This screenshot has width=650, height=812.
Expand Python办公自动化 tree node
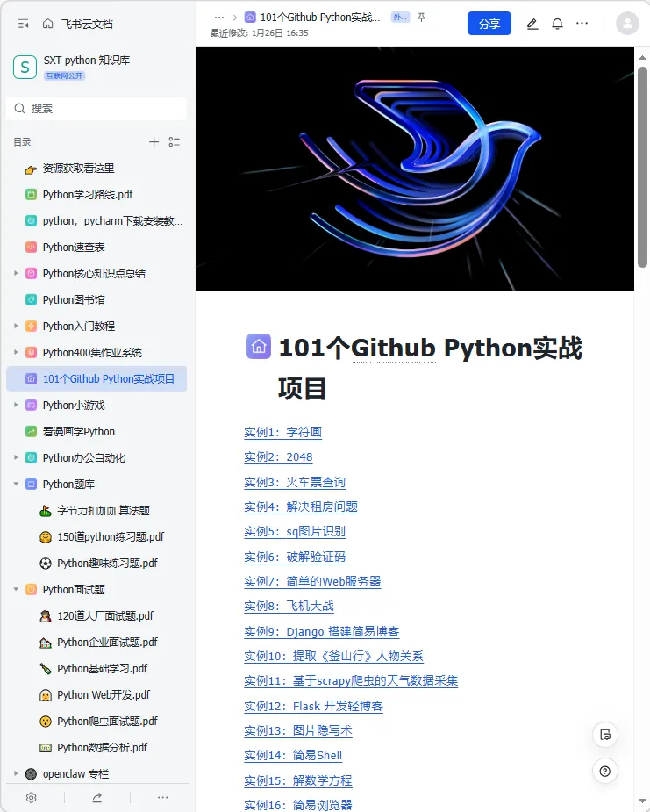(x=16, y=457)
